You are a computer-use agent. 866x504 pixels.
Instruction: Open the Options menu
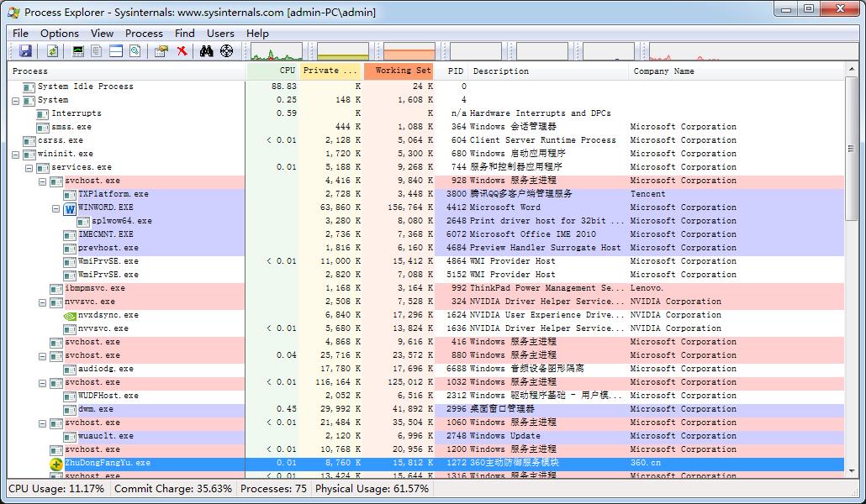click(x=60, y=34)
